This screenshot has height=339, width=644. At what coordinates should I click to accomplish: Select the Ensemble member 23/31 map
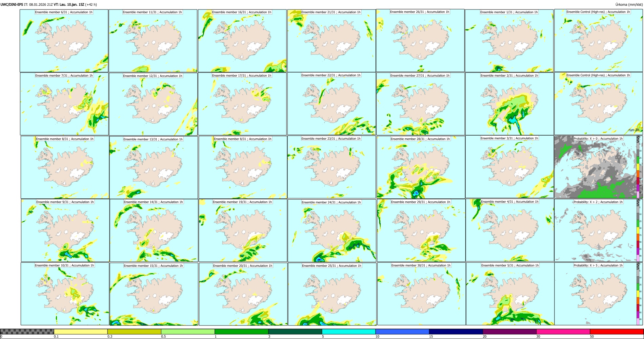coord(331,167)
